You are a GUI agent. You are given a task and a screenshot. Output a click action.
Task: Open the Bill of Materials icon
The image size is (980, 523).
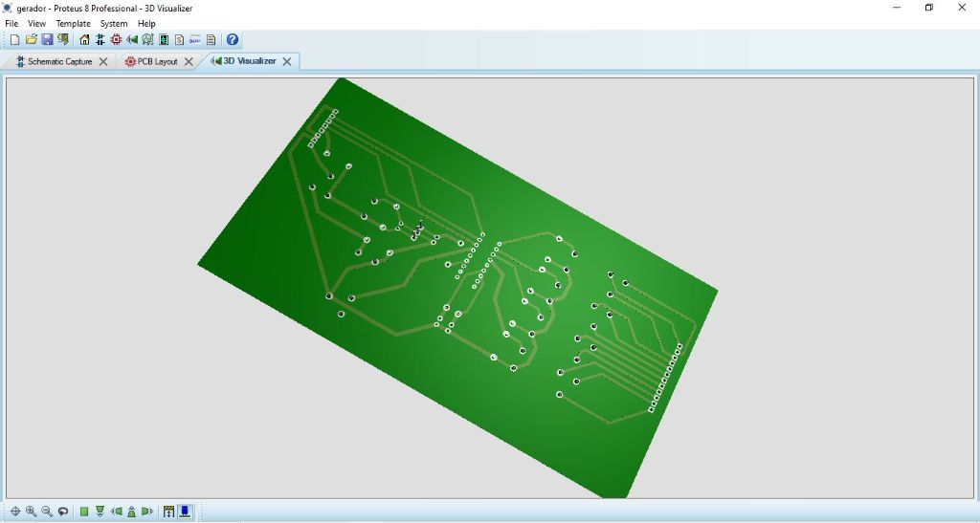click(179, 40)
